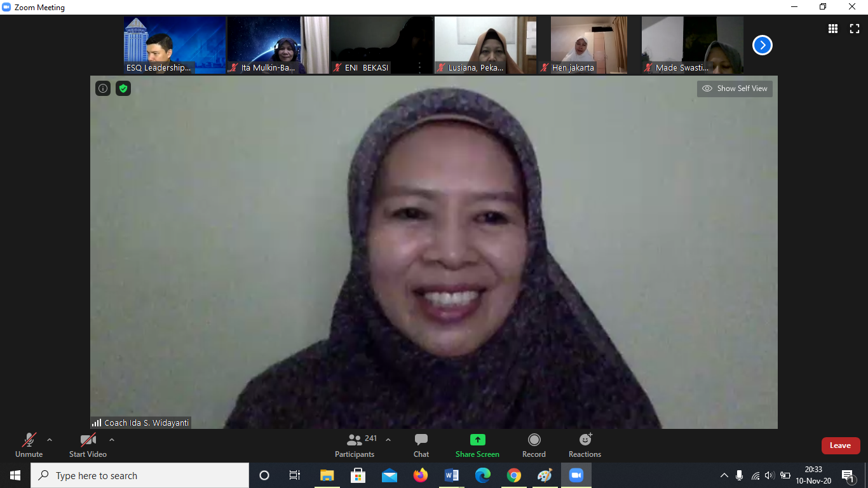Click the Windows search box

click(x=140, y=475)
